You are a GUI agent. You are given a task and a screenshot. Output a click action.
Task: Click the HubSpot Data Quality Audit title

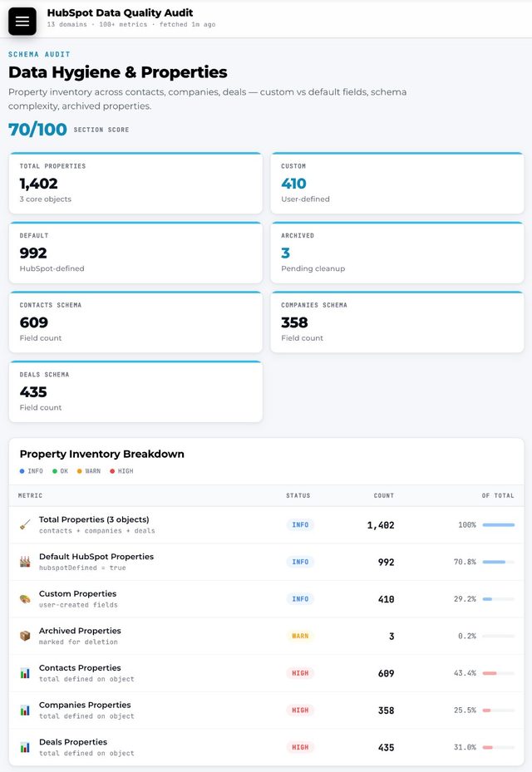[121, 12]
